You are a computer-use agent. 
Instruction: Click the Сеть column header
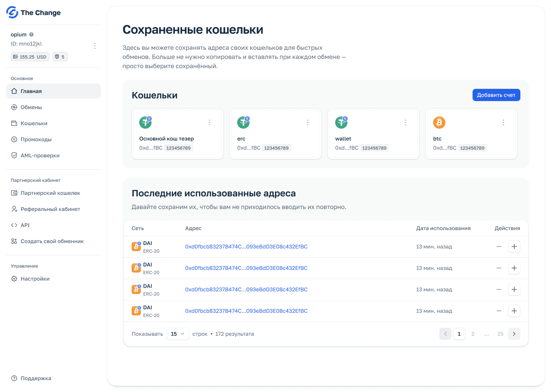[138, 228]
